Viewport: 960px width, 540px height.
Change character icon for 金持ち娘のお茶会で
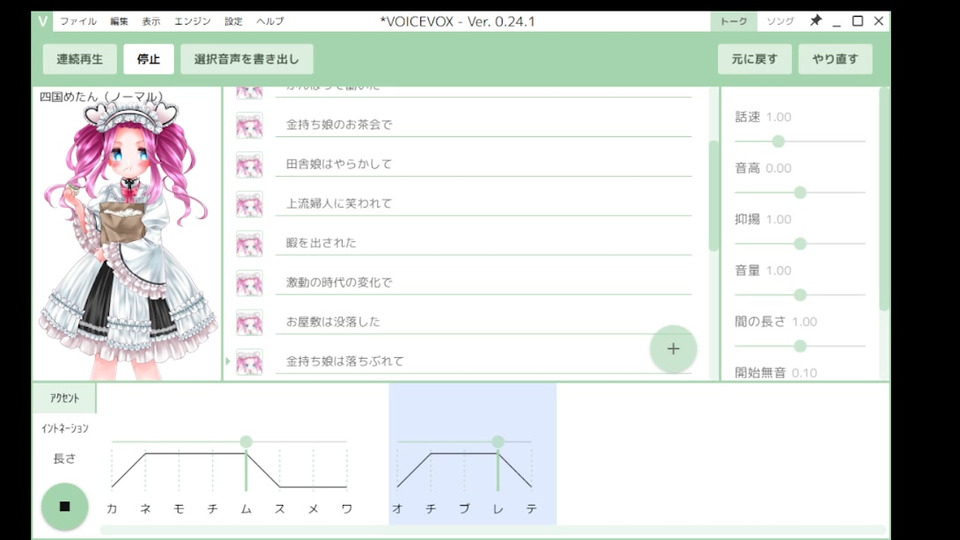click(249, 125)
